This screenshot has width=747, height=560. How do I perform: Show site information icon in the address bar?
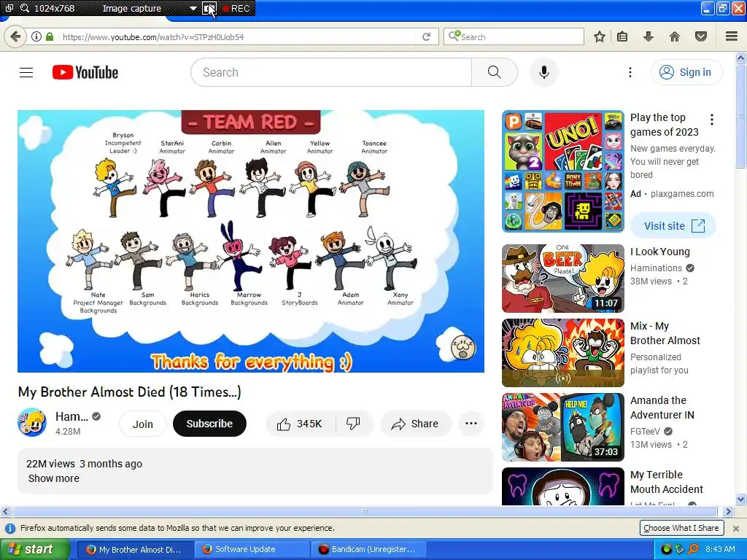(36, 36)
